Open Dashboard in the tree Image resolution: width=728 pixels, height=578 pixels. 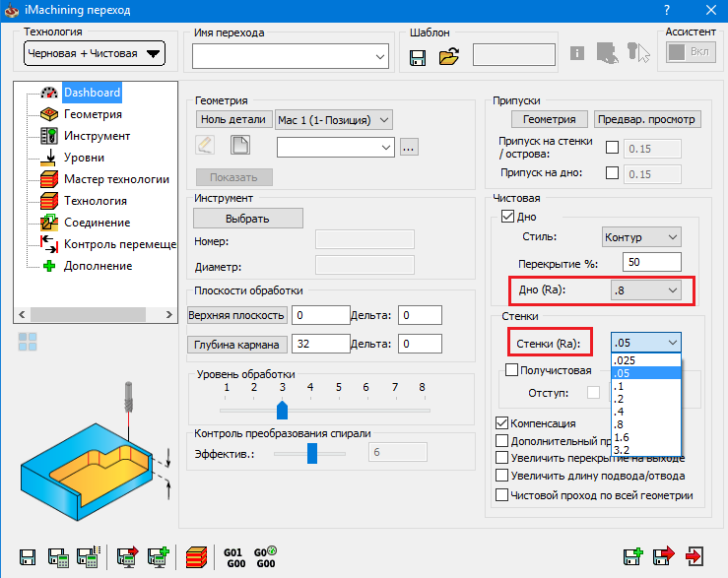pyautogui.click(x=92, y=93)
